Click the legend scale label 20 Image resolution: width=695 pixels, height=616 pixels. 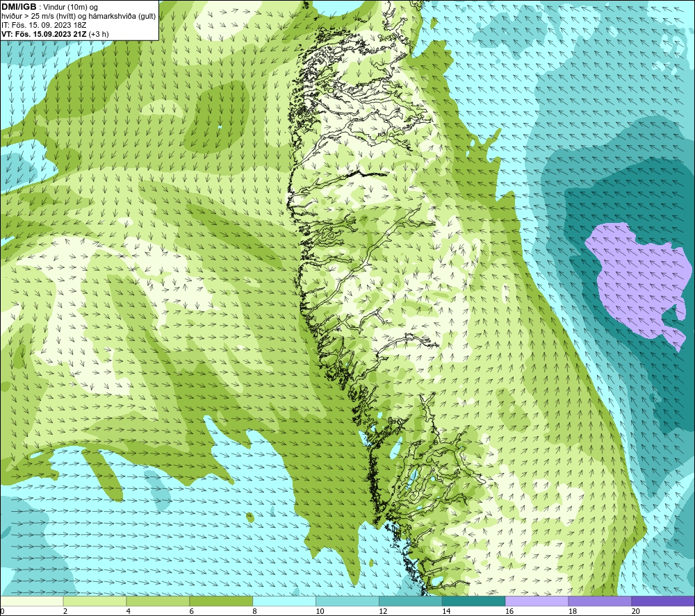coord(636,611)
